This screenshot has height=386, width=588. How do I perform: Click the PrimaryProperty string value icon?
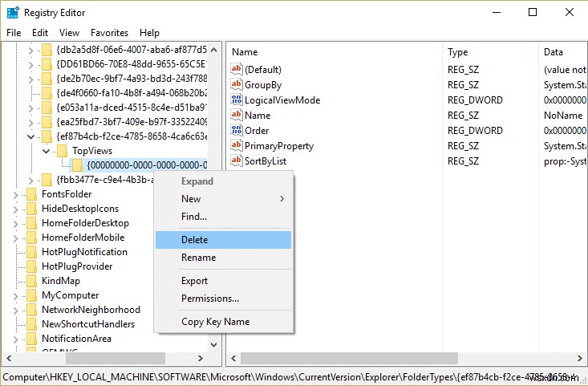[237, 145]
